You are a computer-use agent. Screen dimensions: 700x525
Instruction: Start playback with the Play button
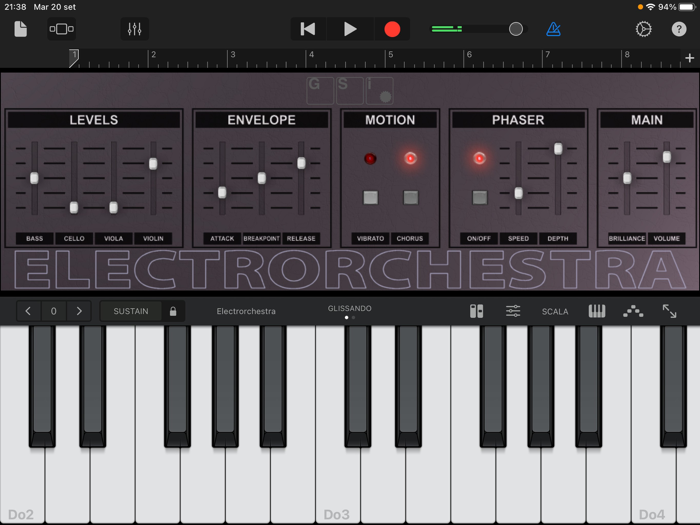[350, 29]
